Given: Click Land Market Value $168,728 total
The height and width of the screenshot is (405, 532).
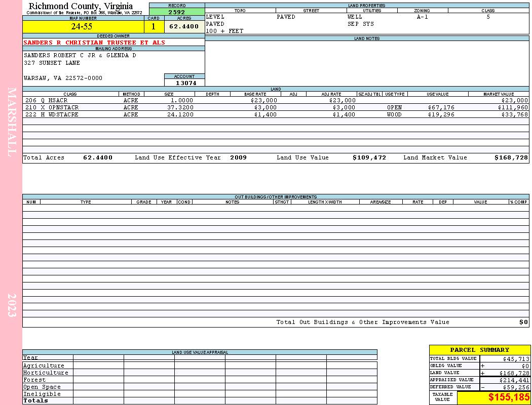Looking at the screenshot, I should 511,157.
